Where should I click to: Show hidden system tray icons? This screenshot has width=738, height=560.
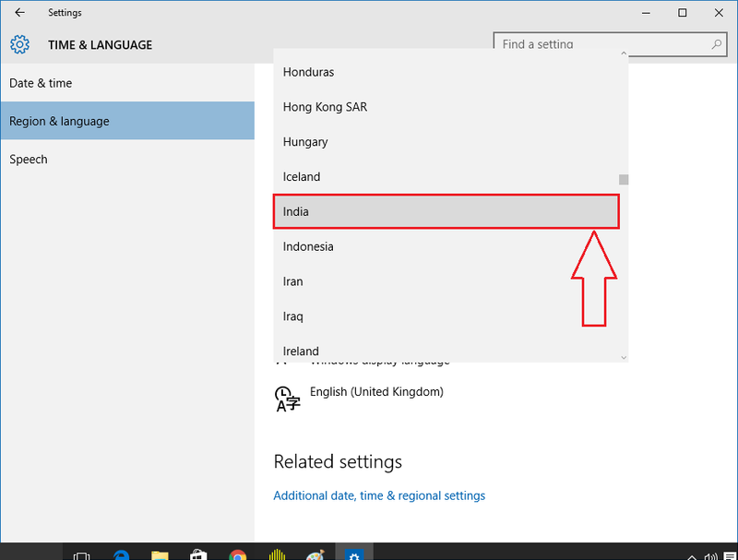pos(692,557)
